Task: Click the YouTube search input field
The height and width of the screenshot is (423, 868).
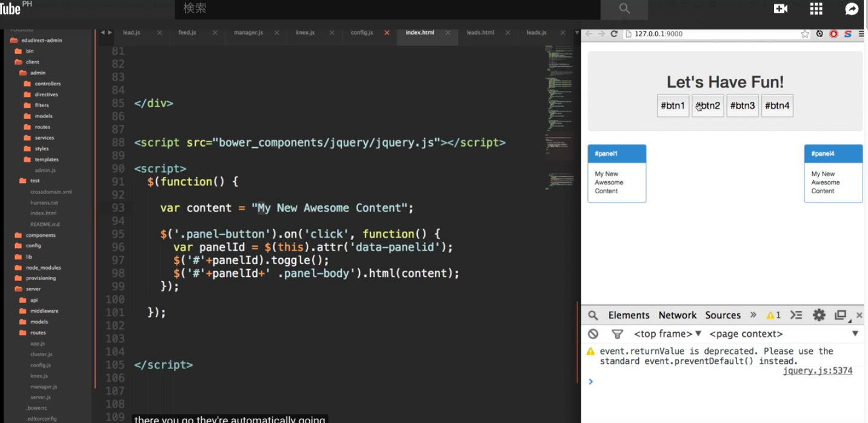Action: click(388, 9)
